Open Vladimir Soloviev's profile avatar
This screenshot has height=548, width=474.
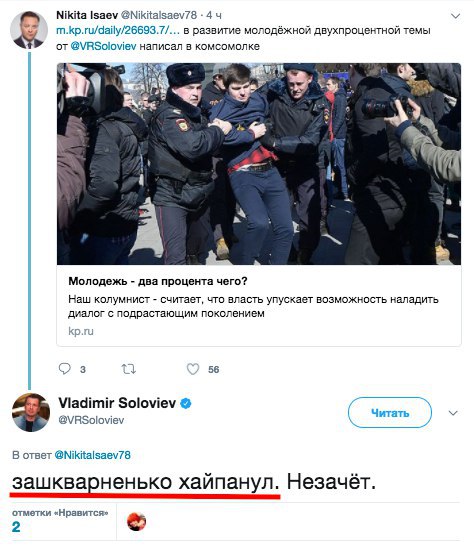pyautogui.click(x=31, y=412)
